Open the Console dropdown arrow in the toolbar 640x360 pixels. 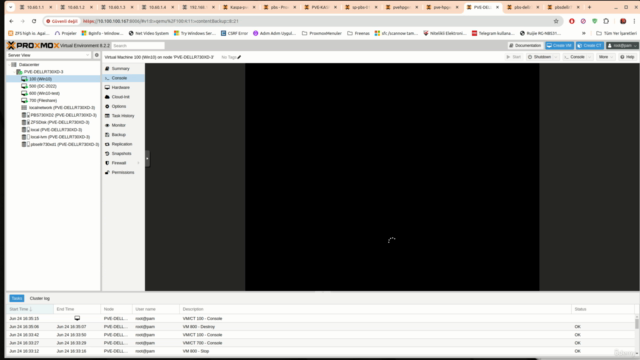590,57
